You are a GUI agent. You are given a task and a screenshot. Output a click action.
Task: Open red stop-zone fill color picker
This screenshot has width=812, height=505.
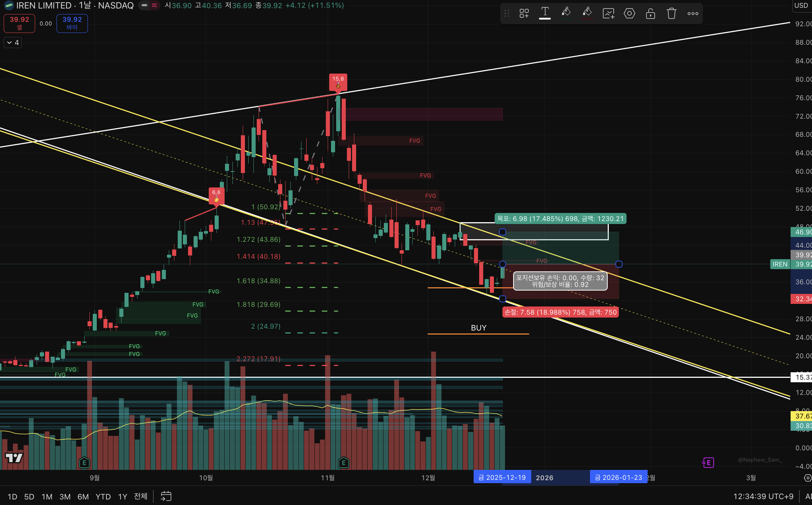587,14
